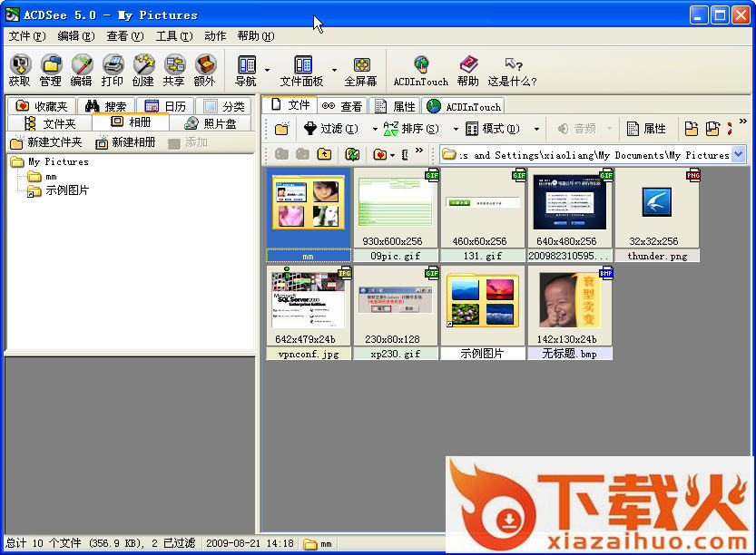Viewport: 756px width, 555px height.
Task: Expand the My Pictures path combo box
Action: point(737,155)
